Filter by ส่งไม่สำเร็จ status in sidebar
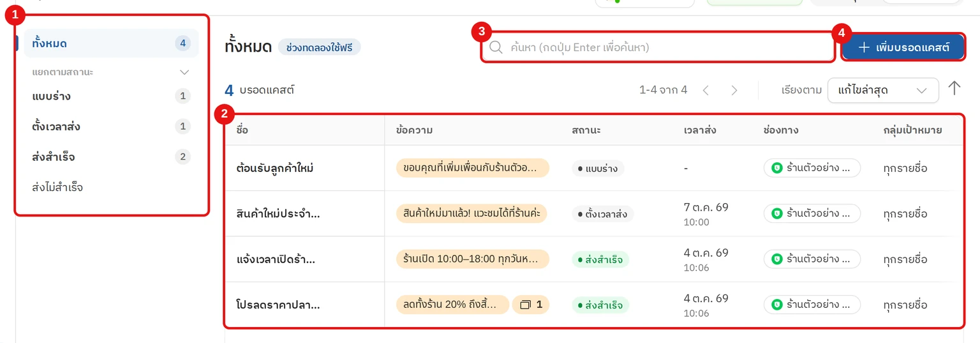 click(111, 187)
